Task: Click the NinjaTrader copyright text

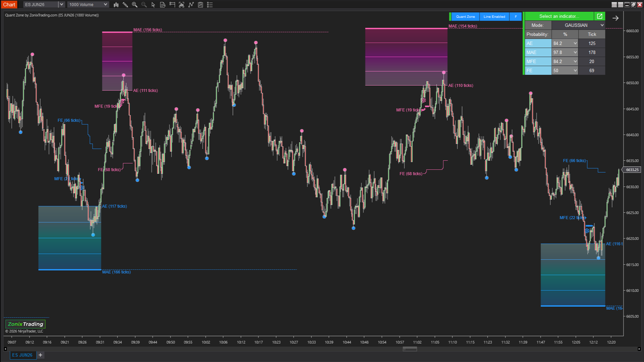Action: point(24,331)
